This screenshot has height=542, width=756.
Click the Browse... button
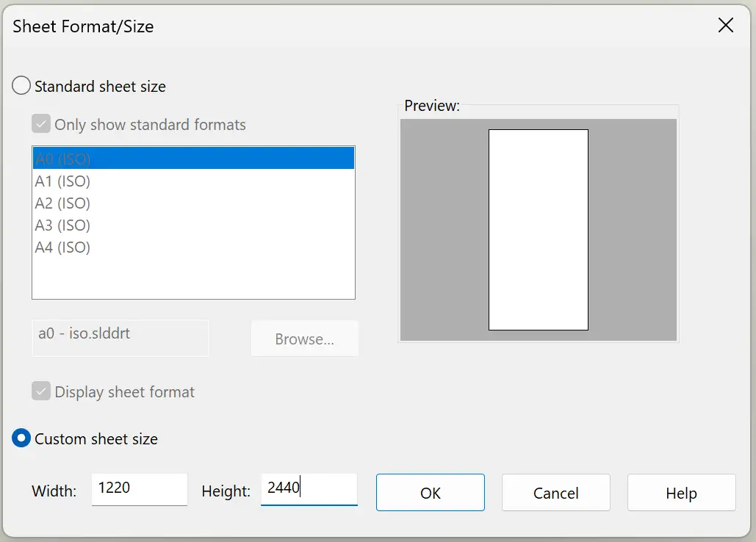(304, 339)
